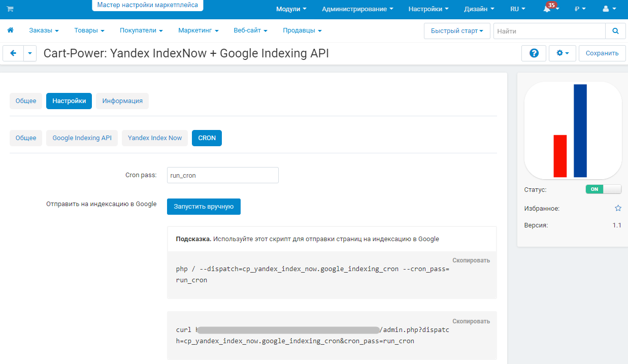628x364 pixels.
Task: Open notifications bell with 35 badge
Action: pos(550,9)
